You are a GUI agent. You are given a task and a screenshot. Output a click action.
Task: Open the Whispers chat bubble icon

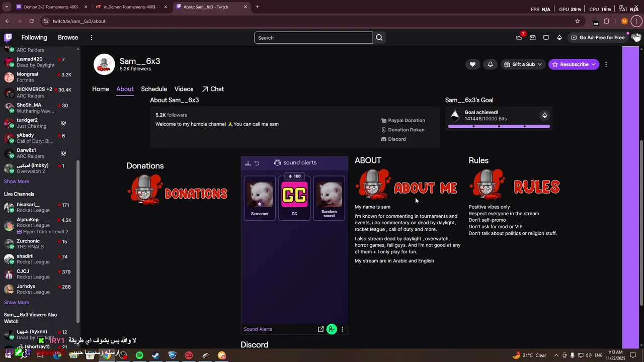(x=546, y=38)
